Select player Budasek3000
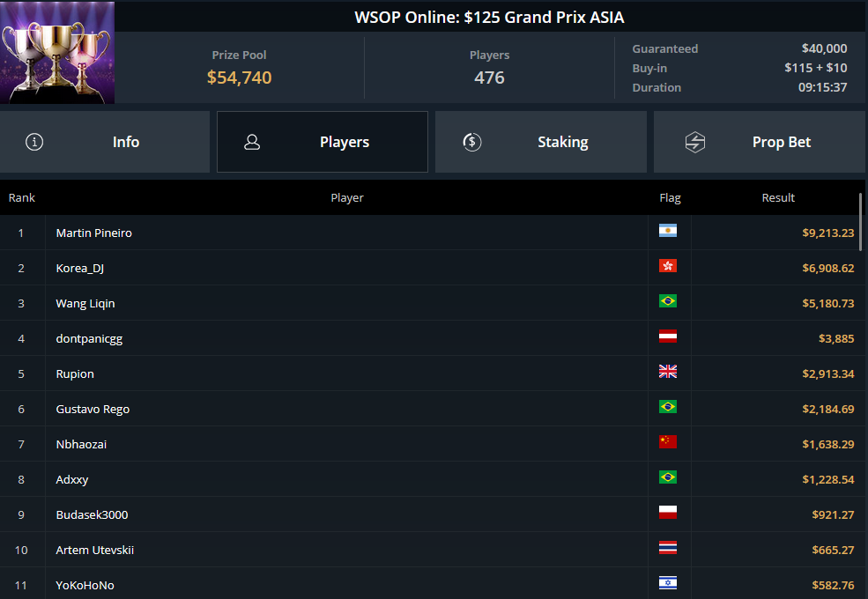 [x=92, y=514]
